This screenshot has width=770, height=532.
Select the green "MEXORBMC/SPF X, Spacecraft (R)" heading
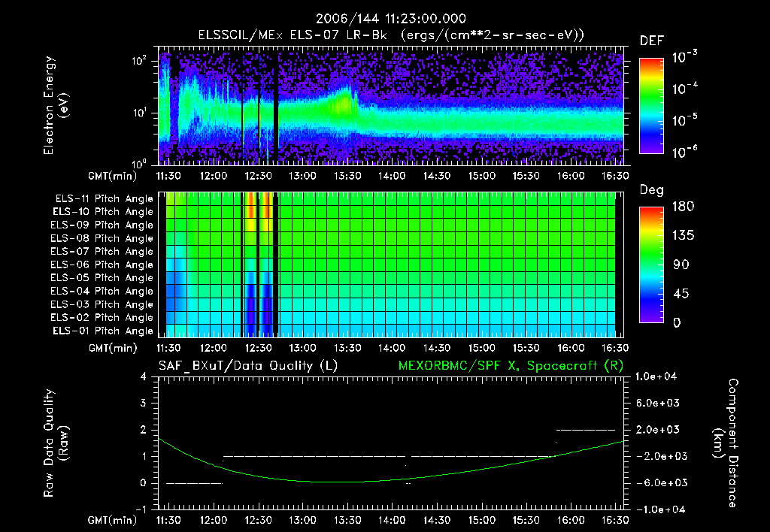511,366
